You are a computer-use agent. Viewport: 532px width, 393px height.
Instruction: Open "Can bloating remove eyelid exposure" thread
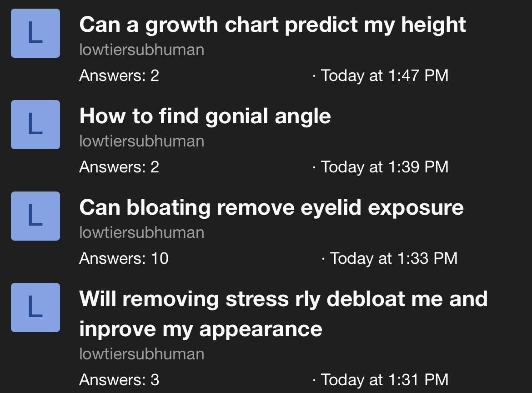coord(271,208)
